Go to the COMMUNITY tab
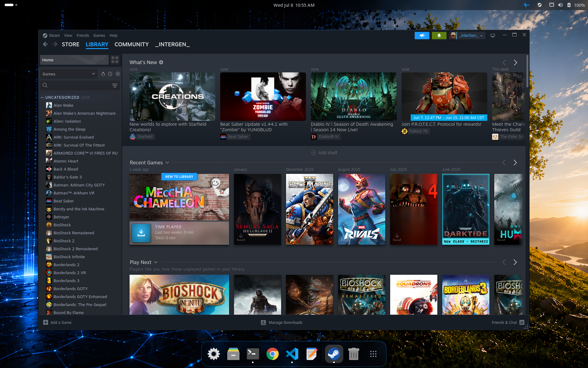Screen dimensions: 588x368 [x=132, y=44]
